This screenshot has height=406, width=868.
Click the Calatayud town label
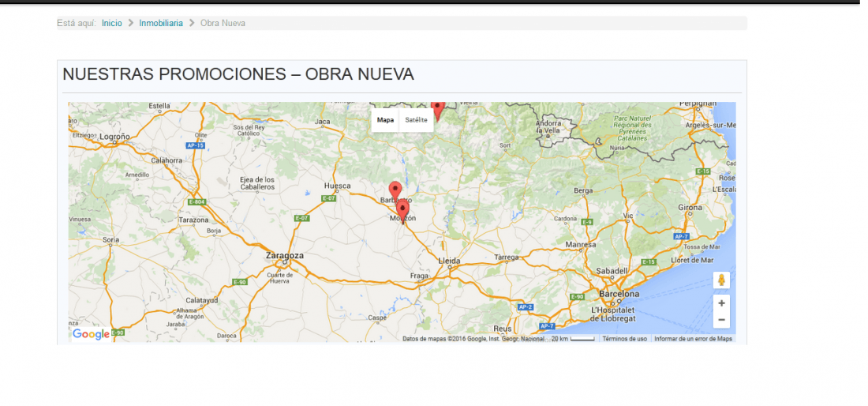(202, 300)
